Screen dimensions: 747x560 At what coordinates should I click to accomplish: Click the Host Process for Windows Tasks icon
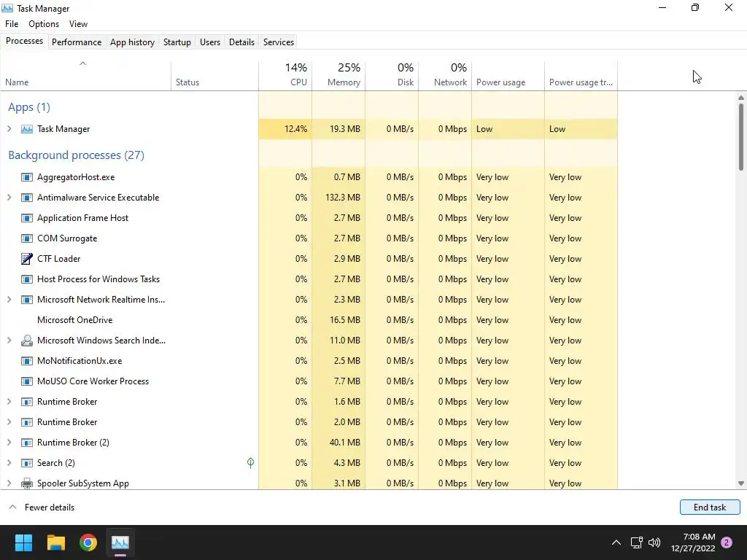click(x=27, y=279)
